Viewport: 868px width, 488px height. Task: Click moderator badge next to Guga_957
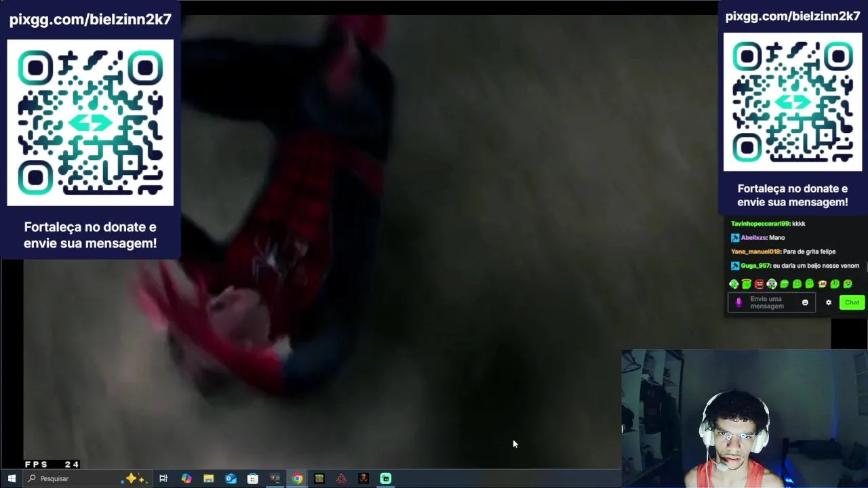[x=735, y=266]
